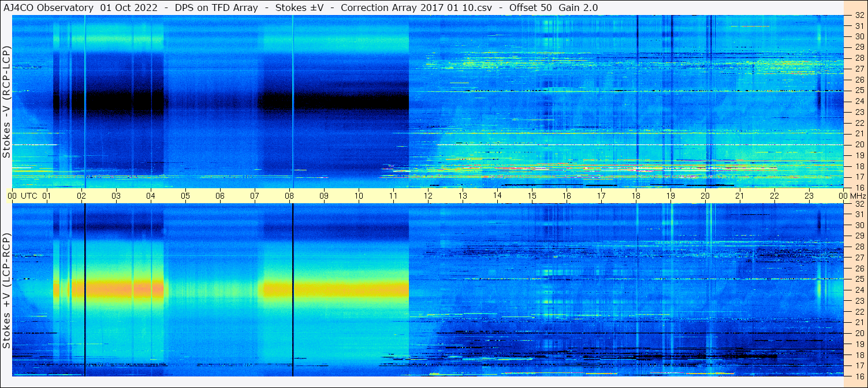
Task: Click the 19 hour mark on the time axis
Action: click(670, 196)
